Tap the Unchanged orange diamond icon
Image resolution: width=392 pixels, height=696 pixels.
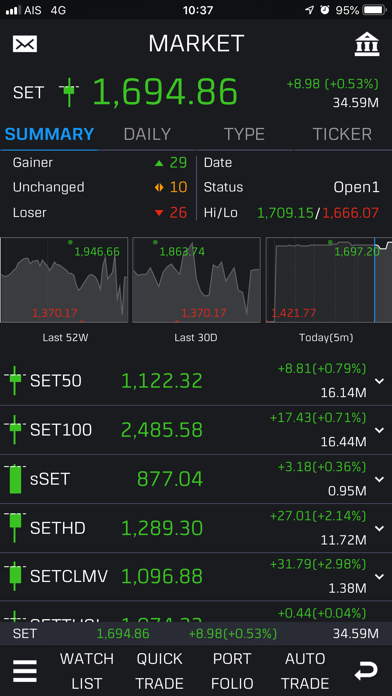tap(159, 187)
